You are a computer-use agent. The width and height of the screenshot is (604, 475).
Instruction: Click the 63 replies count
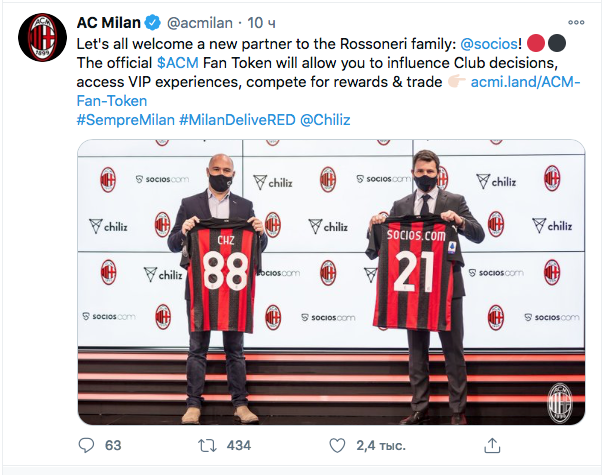tap(112, 444)
